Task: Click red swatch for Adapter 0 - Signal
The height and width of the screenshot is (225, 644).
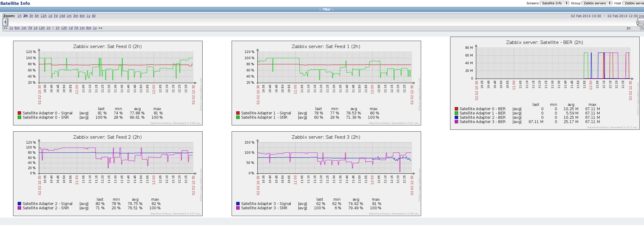Action: [19, 113]
